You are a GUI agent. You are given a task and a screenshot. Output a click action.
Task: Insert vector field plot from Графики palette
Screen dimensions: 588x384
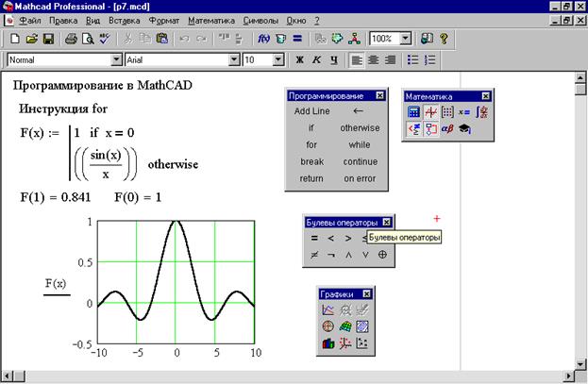(362, 343)
